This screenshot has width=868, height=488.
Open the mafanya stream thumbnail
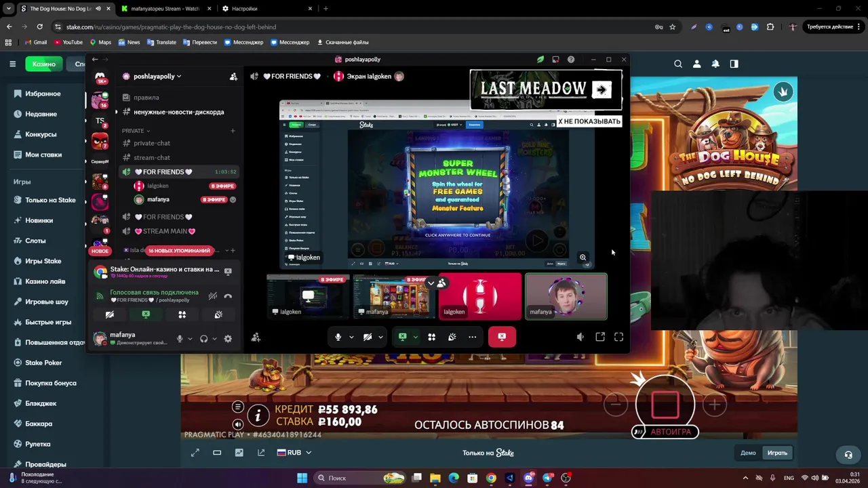(x=394, y=296)
